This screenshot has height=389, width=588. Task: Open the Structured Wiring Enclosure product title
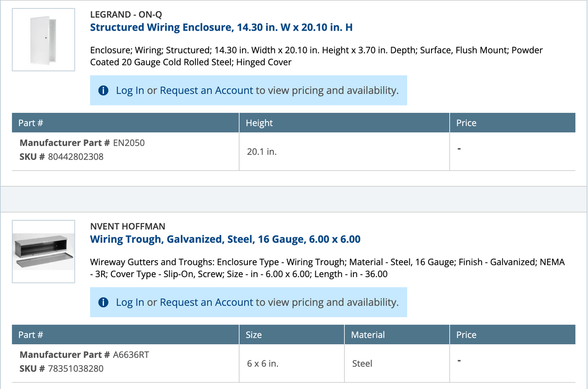point(221,27)
